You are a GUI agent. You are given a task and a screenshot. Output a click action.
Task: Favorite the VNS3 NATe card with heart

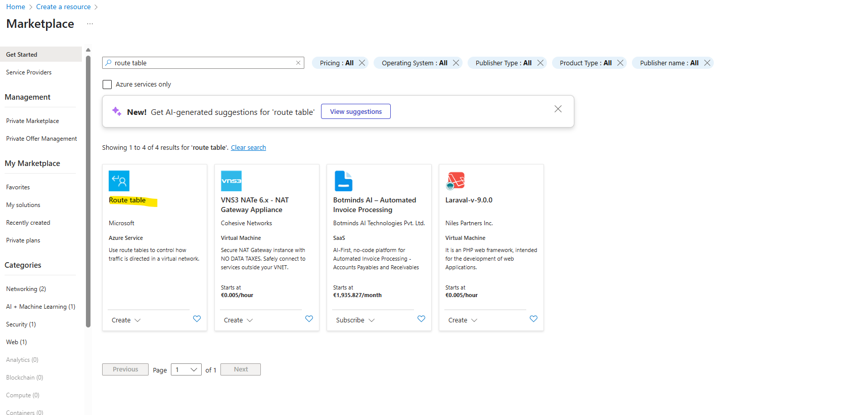(309, 319)
